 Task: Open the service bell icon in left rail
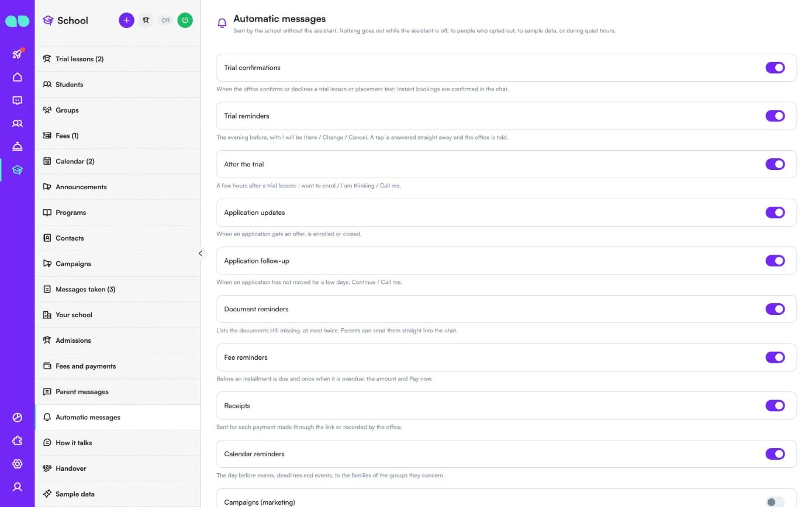tap(18, 147)
